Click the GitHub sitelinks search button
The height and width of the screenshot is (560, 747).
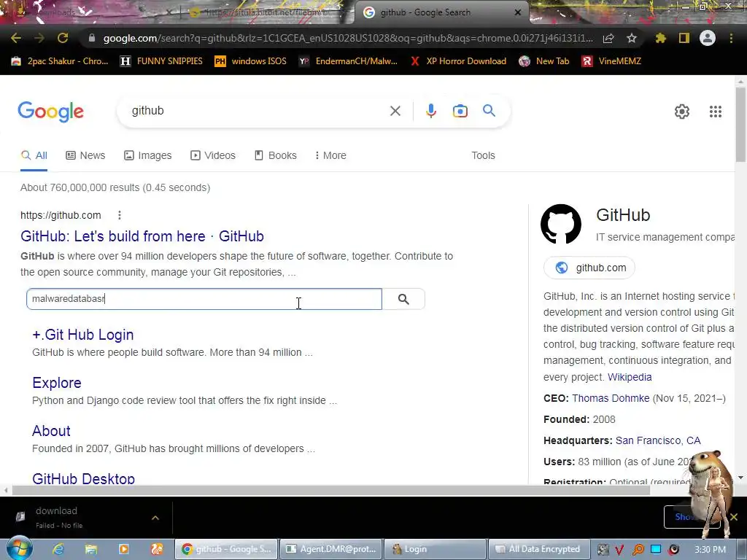403,299
